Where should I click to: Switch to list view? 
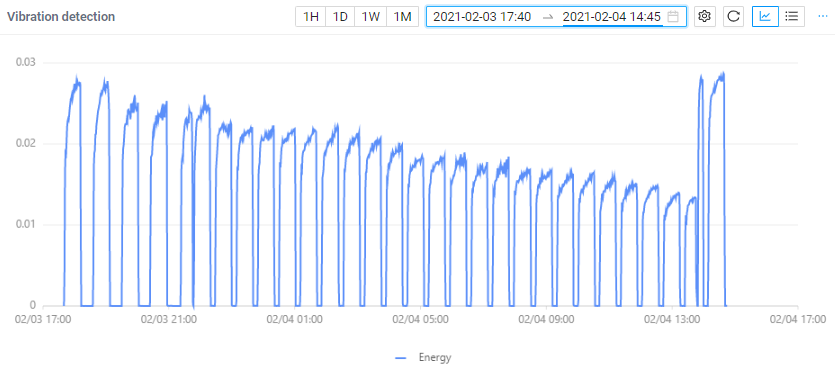(792, 17)
